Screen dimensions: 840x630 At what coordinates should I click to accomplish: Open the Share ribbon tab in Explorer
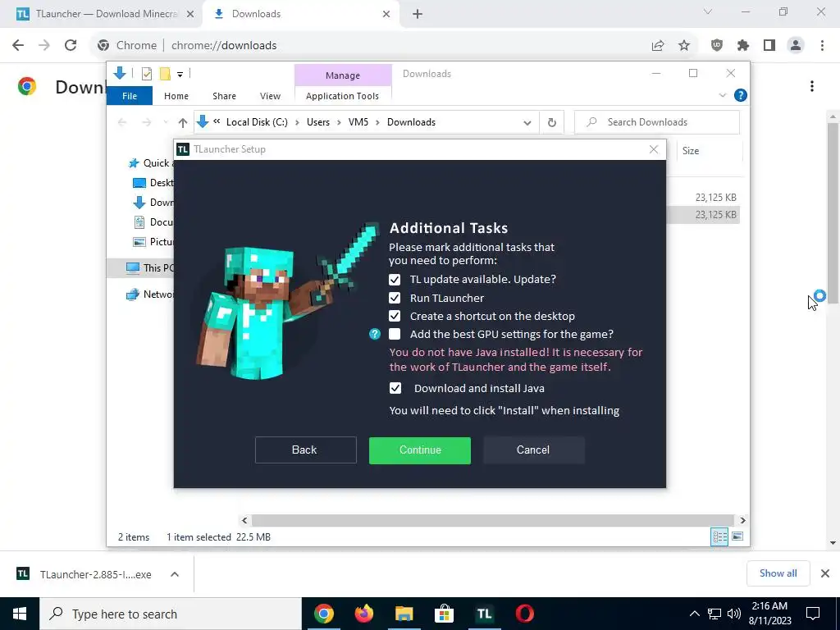(224, 96)
